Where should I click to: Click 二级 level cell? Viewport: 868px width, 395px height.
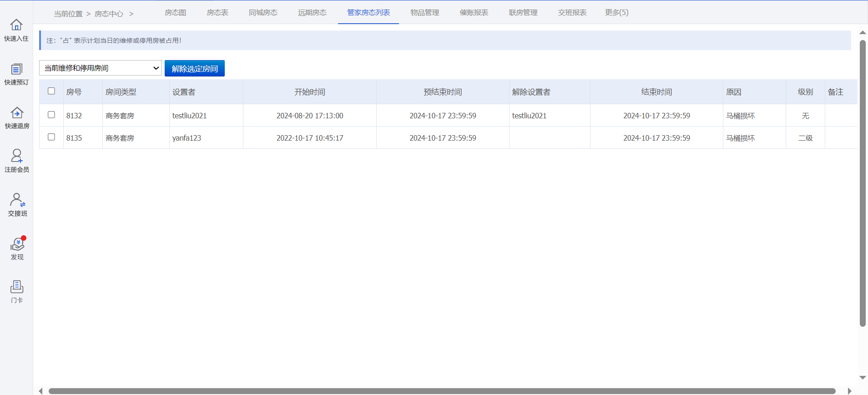click(x=805, y=138)
